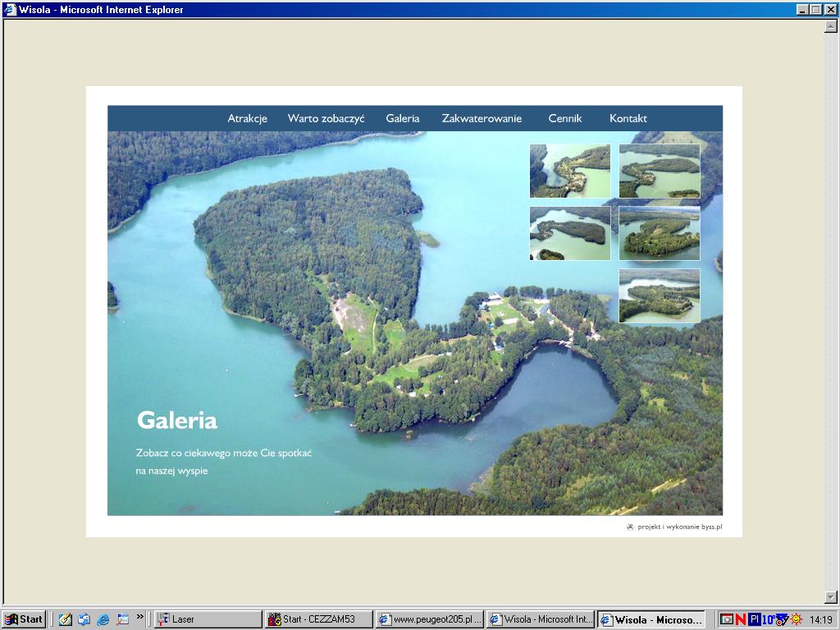The width and height of the screenshot is (840, 630).
Task: Open Outlook Express from Quick Launch
Action: coord(84,619)
